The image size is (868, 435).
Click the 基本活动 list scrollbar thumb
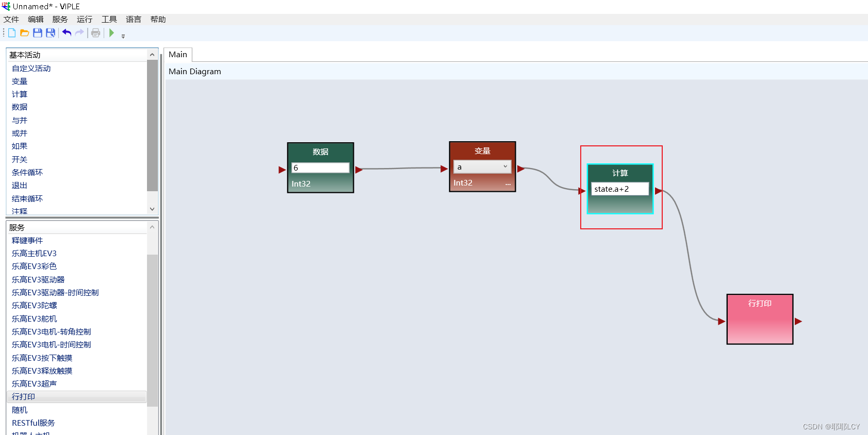click(152, 126)
